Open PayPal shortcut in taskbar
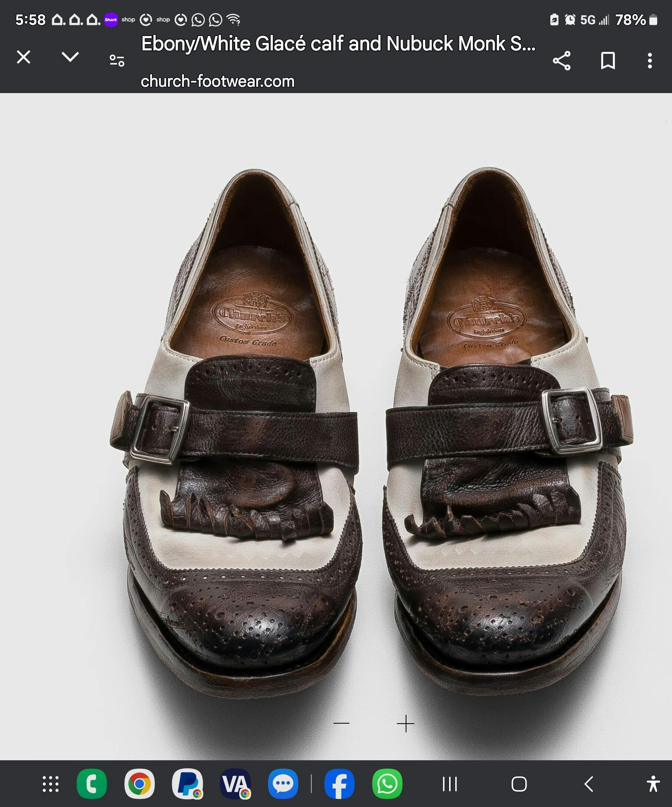The image size is (672, 807). 188,784
